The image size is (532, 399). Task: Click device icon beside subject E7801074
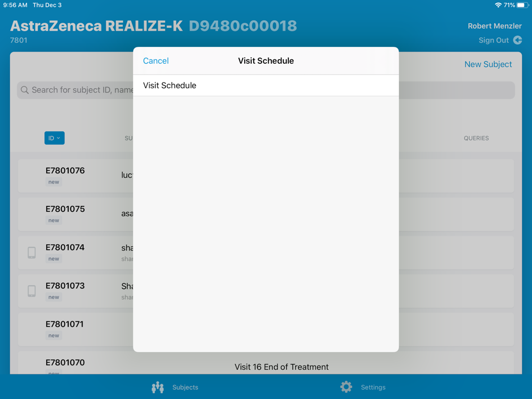[x=32, y=253]
